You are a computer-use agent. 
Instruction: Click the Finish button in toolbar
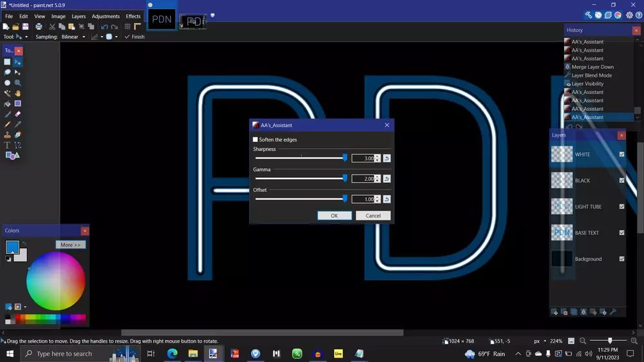[x=135, y=37]
